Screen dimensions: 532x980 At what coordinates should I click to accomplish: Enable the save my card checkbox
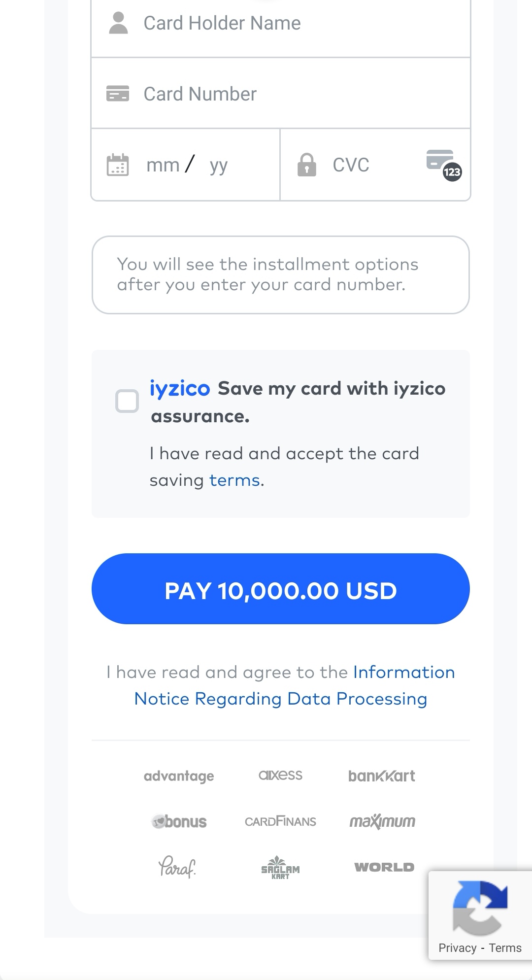(127, 401)
